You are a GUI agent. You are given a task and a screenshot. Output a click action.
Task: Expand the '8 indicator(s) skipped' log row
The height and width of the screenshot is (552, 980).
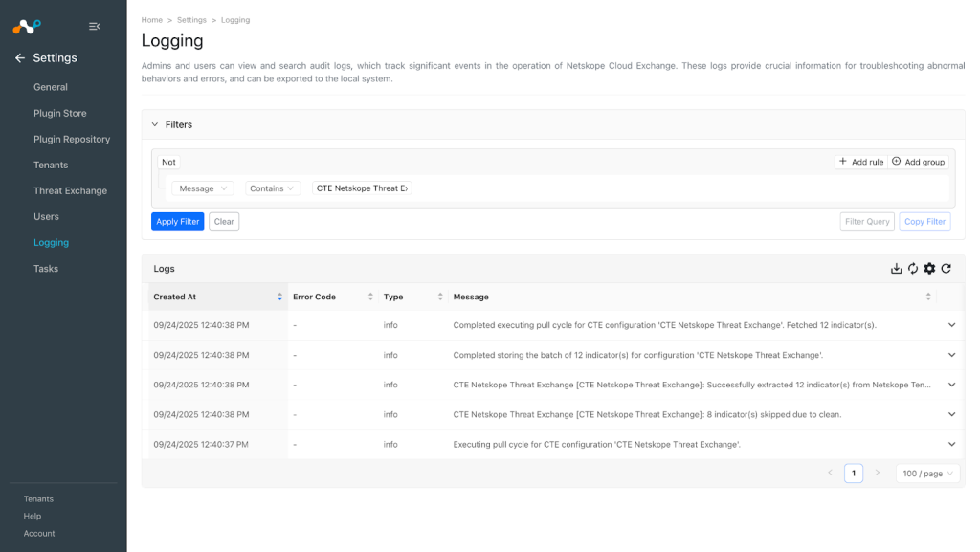(x=952, y=414)
